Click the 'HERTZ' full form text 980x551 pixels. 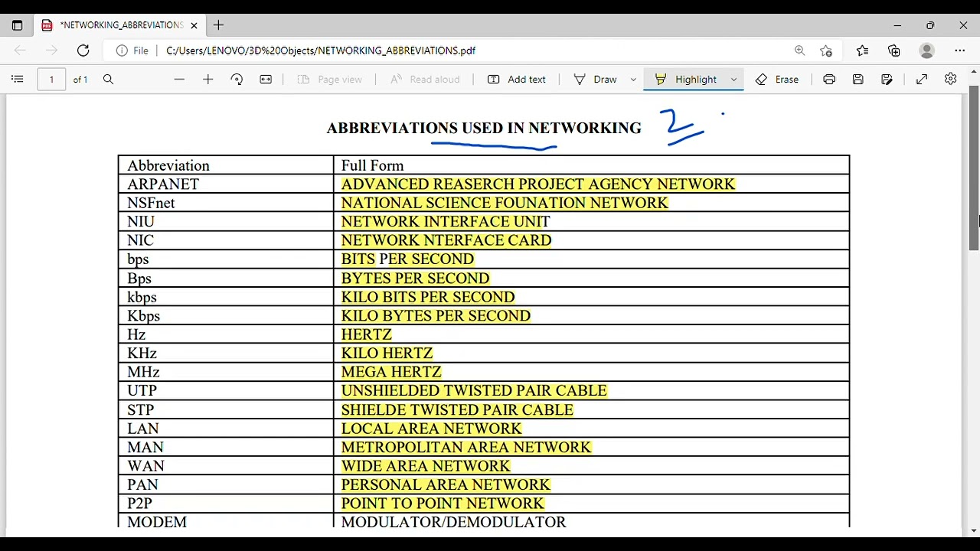(367, 334)
